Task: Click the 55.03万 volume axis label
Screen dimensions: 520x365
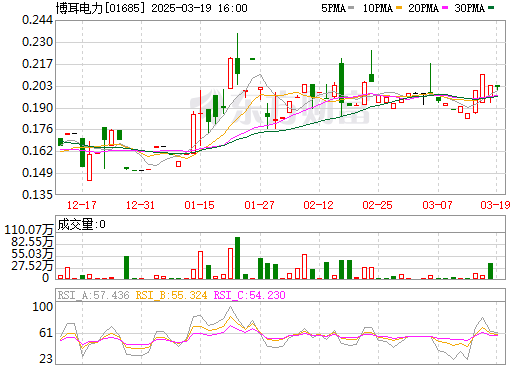Action: pyautogui.click(x=32, y=254)
